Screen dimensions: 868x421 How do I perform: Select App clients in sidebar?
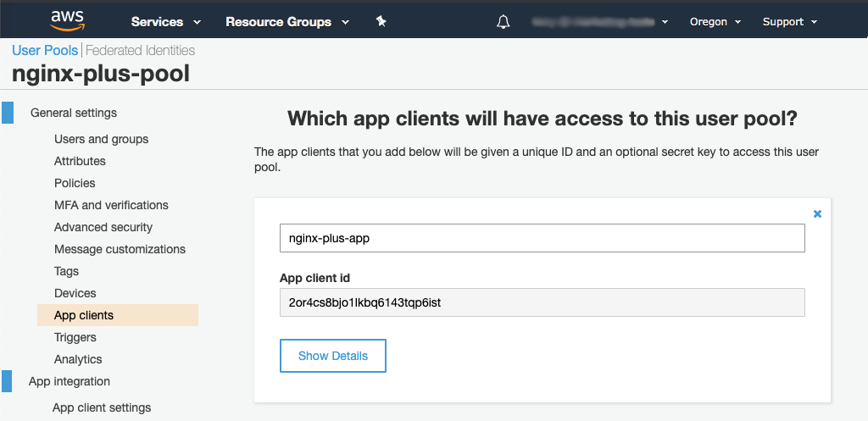pyautogui.click(x=118, y=315)
